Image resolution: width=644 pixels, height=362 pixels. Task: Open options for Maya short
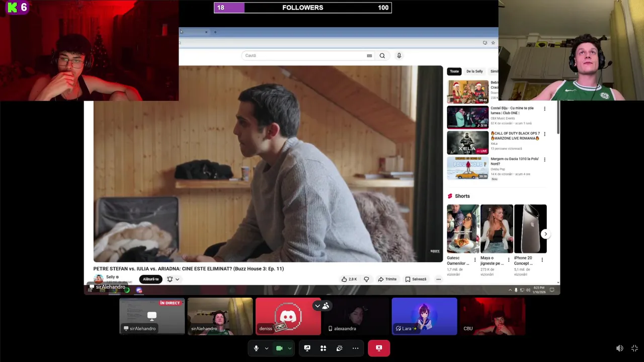coord(509,260)
